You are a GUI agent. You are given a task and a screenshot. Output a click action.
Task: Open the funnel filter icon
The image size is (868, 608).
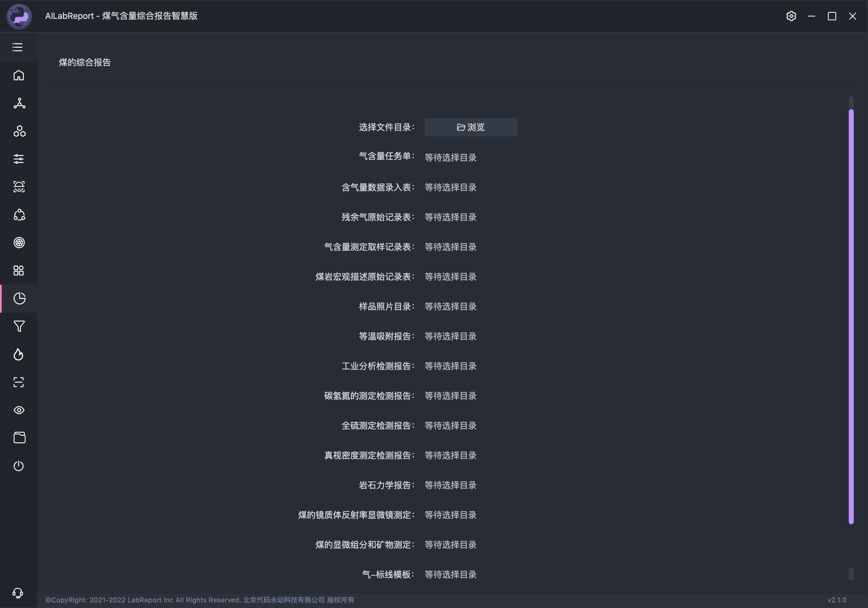click(x=19, y=326)
